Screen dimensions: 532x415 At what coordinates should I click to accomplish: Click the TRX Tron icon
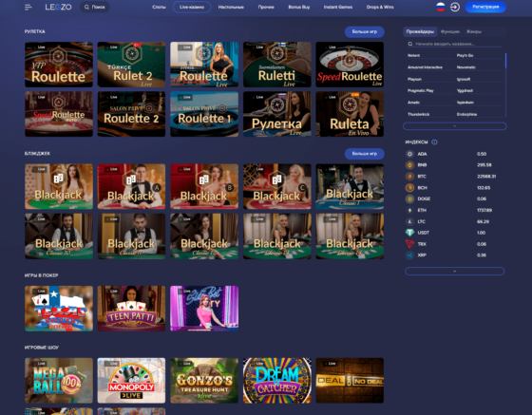click(409, 244)
